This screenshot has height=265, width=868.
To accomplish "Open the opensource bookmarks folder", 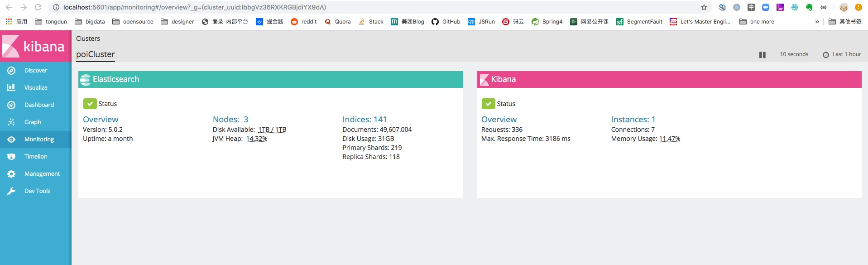I will 133,22.
